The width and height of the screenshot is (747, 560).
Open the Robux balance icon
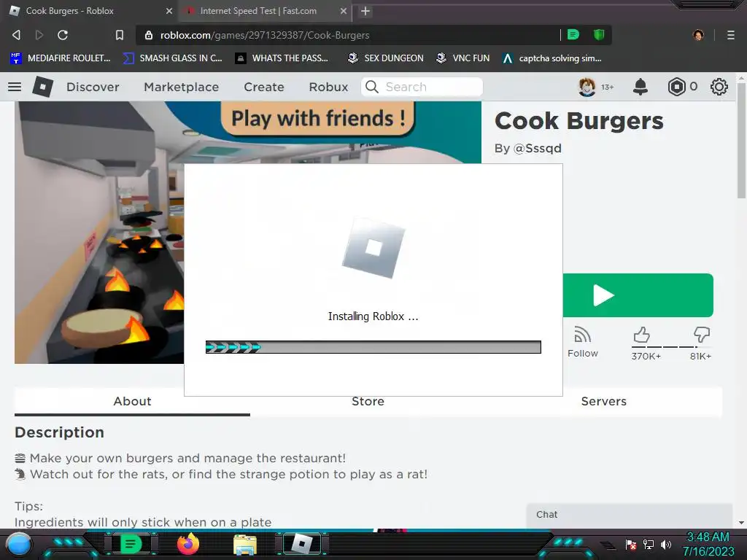coord(676,87)
